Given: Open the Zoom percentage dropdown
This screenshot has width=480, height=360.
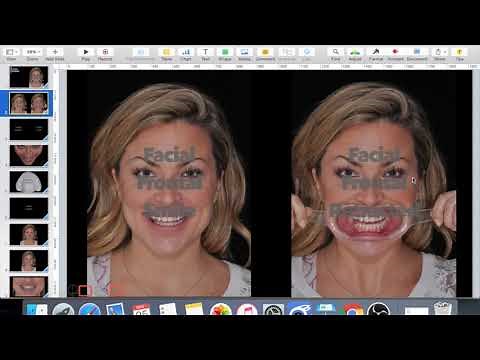Looking at the screenshot, I should 33,52.
